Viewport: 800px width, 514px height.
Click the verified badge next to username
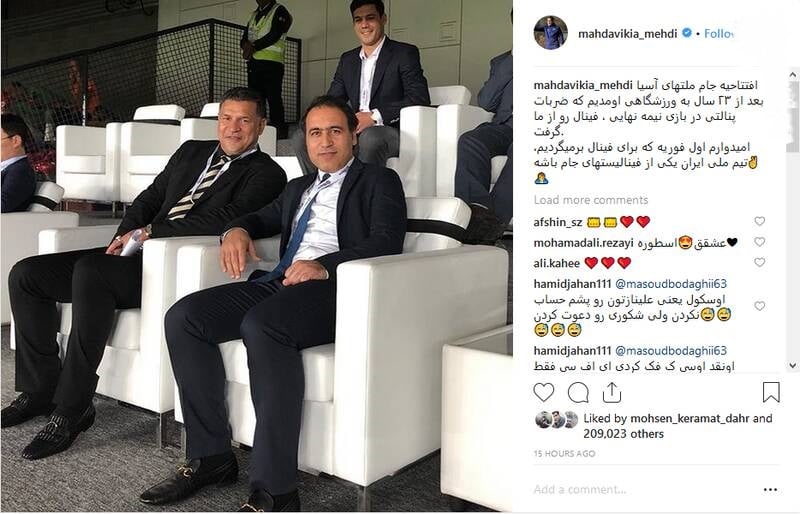(687, 33)
